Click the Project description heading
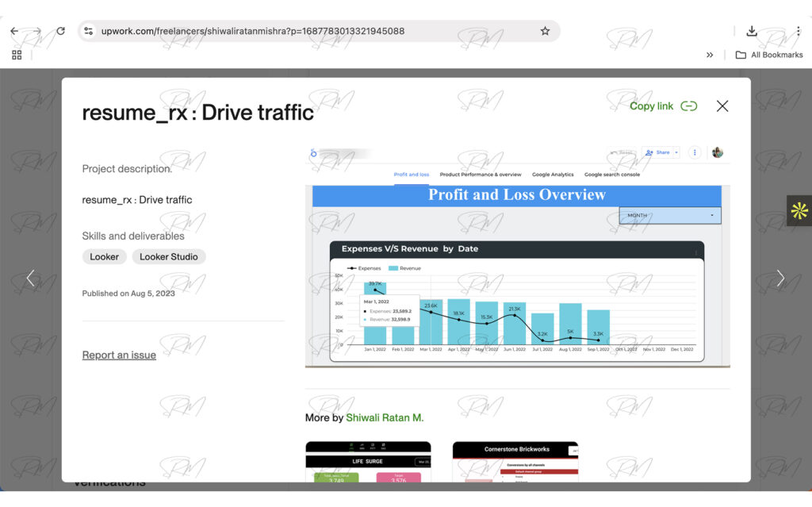 point(127,169)
